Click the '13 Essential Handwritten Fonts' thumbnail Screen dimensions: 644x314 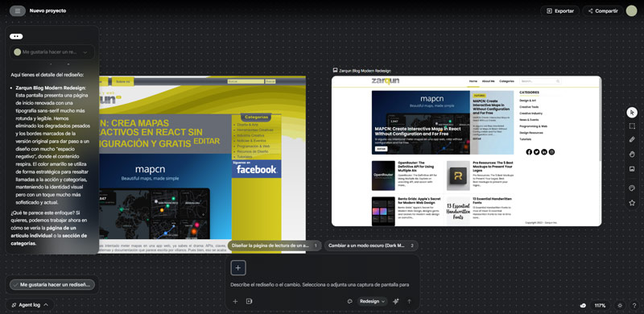click(x=458, y=211)
